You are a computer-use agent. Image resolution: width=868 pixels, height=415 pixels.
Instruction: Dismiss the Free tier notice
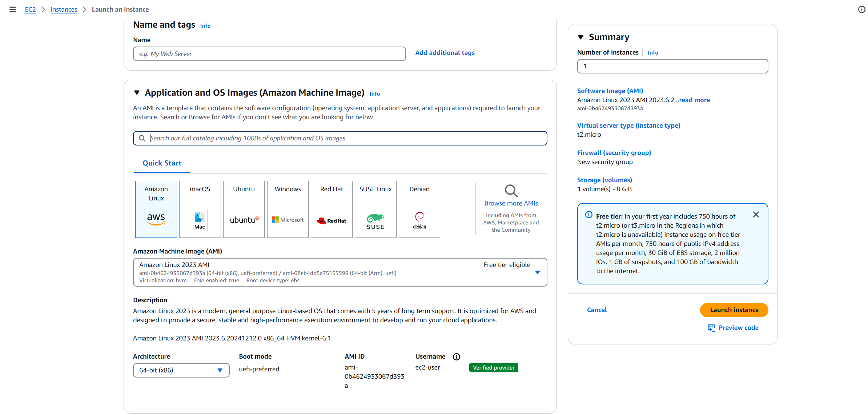coord(756,215)
